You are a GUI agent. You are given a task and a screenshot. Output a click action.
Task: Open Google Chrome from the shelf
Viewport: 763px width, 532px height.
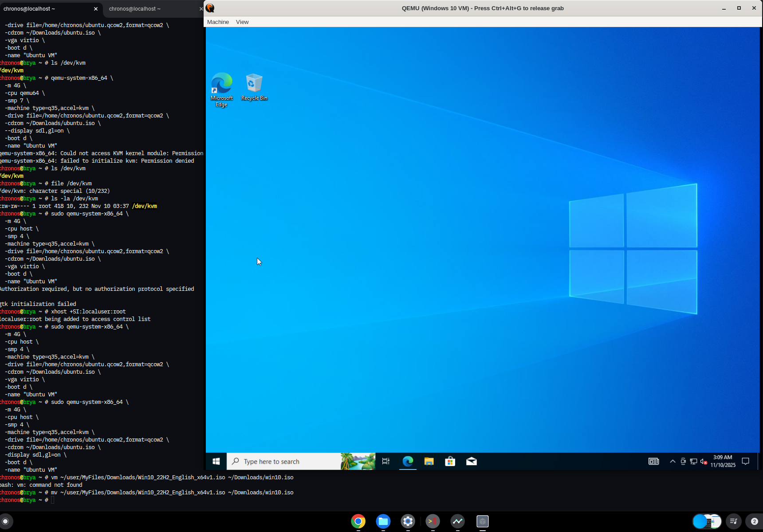tap(358, 521)
